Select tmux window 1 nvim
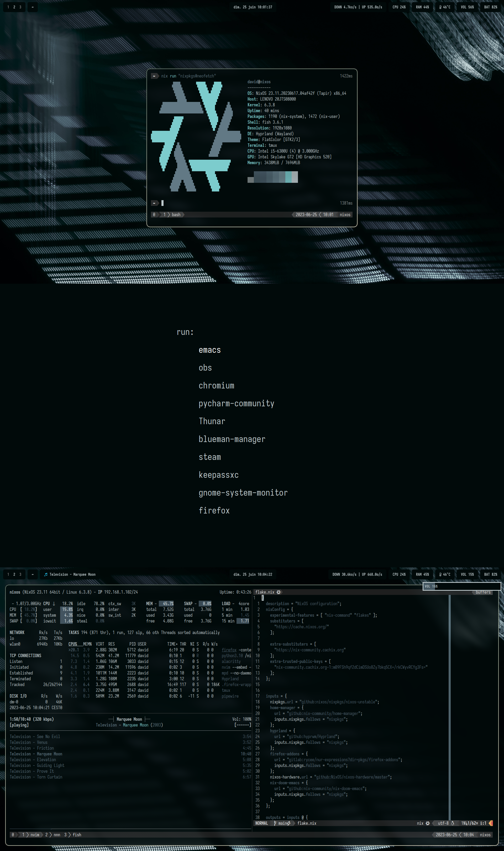The width and height of the screenshot is (504, 851). (x=31, y=835)
